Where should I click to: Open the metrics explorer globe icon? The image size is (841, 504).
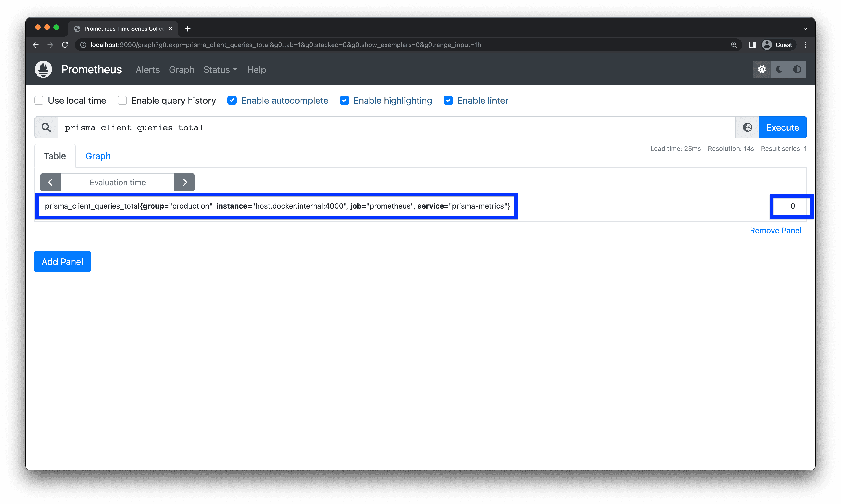point(747,127)
